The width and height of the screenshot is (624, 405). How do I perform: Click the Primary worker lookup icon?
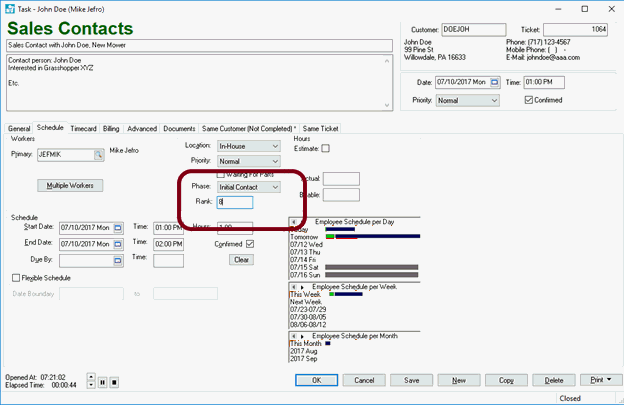[99, 155]
